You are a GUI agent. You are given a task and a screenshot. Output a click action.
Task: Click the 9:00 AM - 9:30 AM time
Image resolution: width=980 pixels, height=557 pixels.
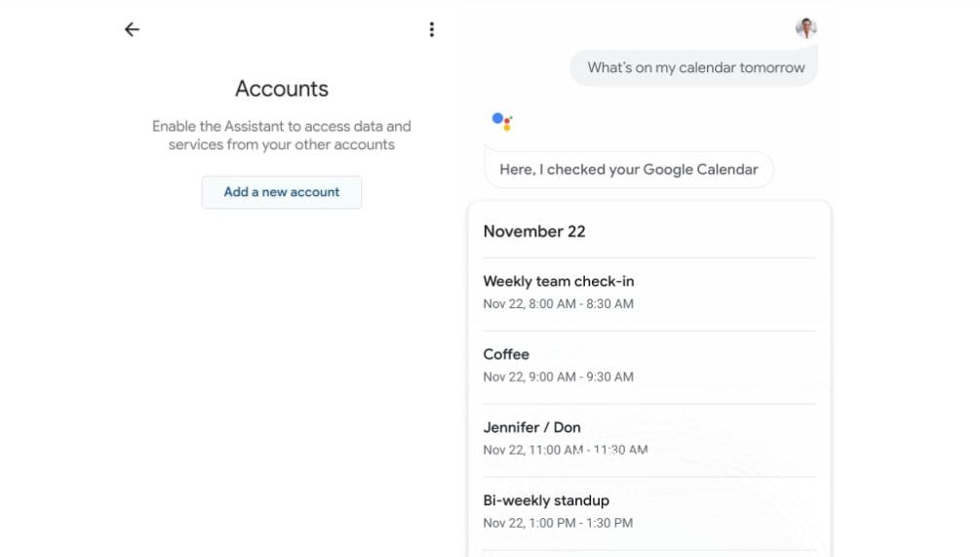pyautogui.click(x=581, y=377)
